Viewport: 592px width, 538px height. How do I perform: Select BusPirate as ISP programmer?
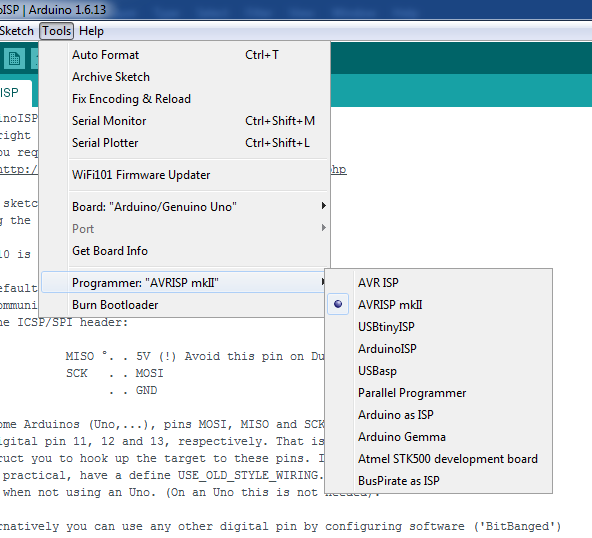(438, 481)
